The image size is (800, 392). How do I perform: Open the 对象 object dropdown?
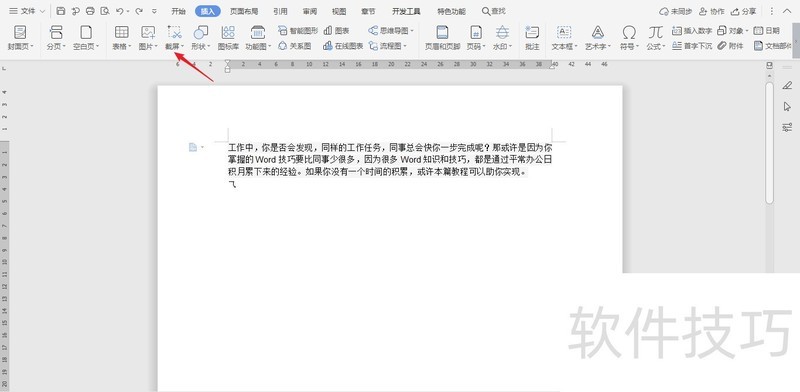[733, 31]
